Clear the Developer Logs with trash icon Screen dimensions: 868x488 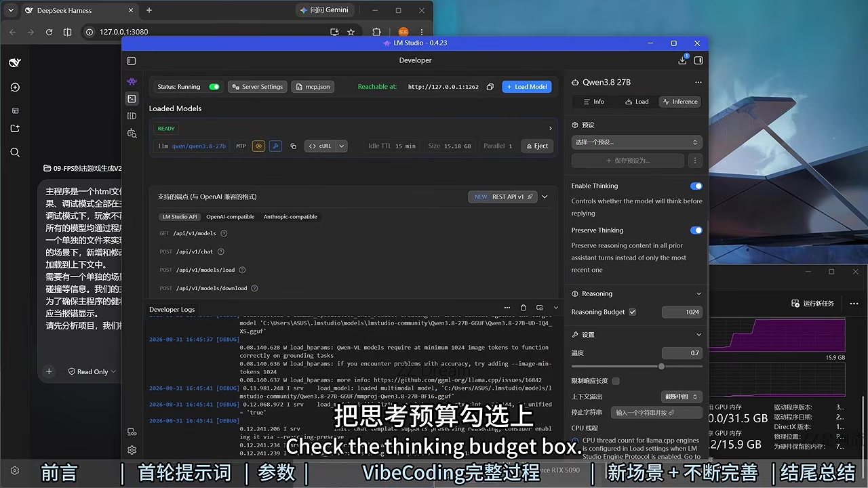524,308
